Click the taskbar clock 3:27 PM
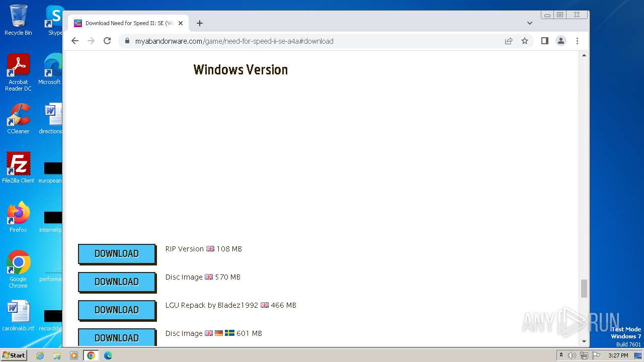 (x=618, y=355)
